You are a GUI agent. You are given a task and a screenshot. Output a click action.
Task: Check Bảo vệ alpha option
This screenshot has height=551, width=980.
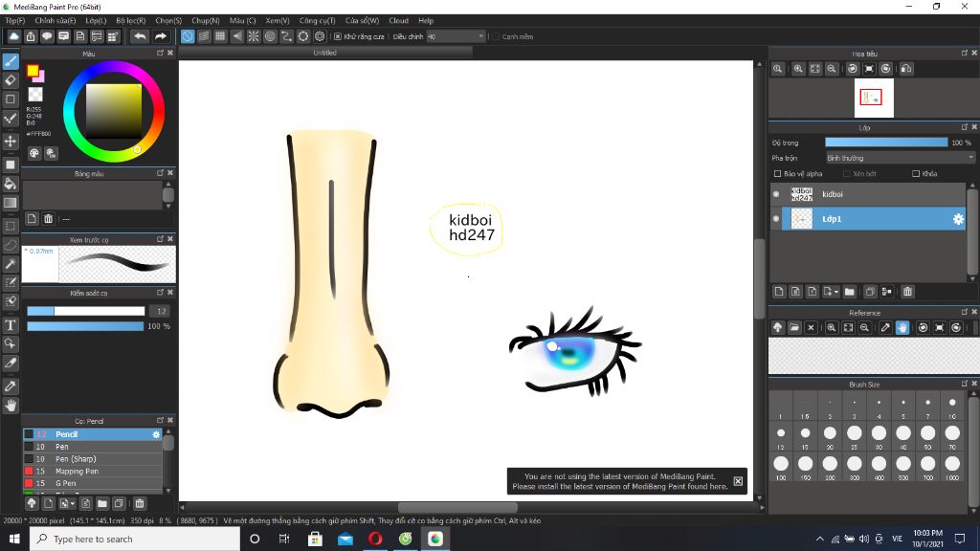tap(777, 174)
